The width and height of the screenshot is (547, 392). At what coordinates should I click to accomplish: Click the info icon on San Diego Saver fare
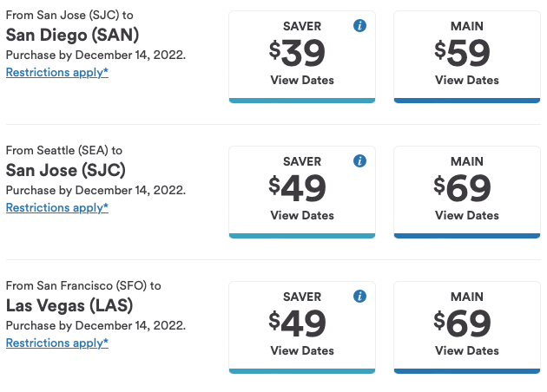360,26
